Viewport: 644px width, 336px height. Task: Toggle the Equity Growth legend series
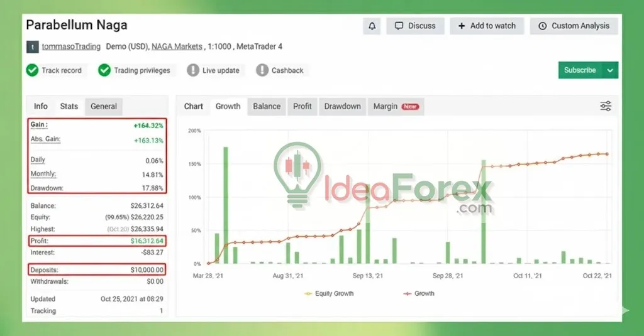[x=329, y=293]
